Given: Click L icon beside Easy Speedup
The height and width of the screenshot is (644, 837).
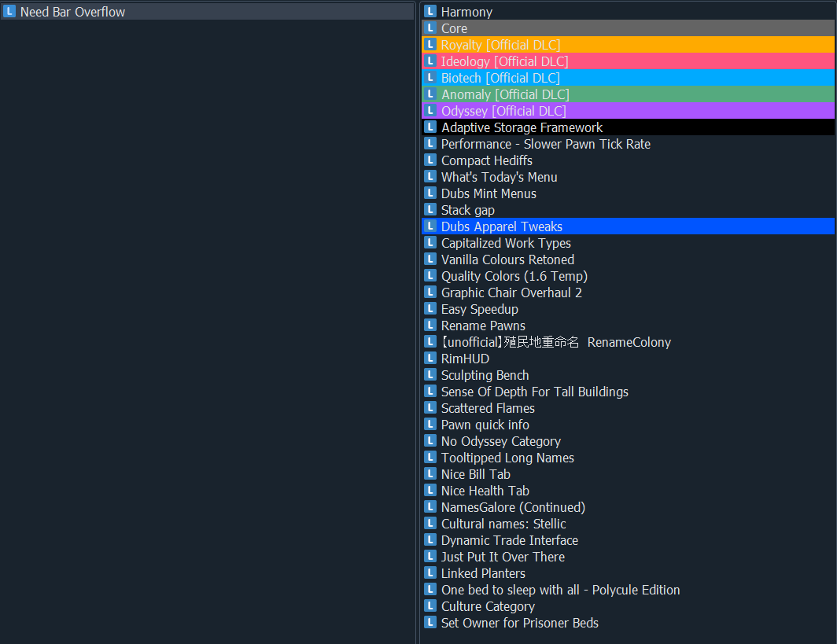Looking at the screenshot, I should point(430,309).
